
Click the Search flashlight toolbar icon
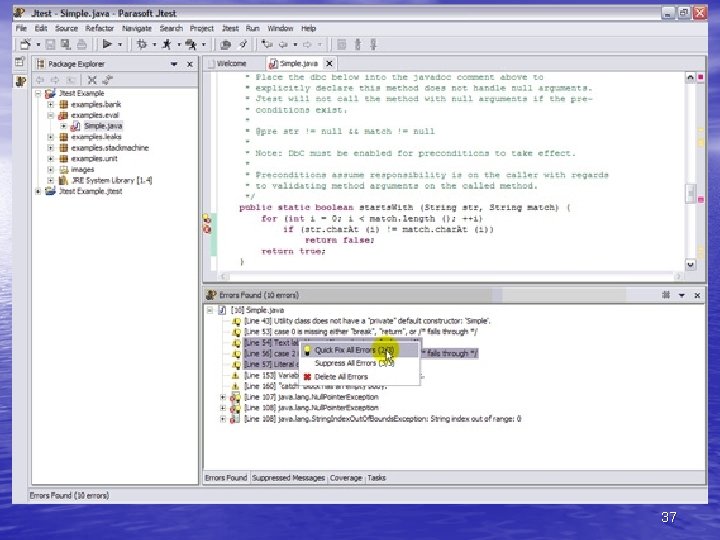tap(242, 45)
